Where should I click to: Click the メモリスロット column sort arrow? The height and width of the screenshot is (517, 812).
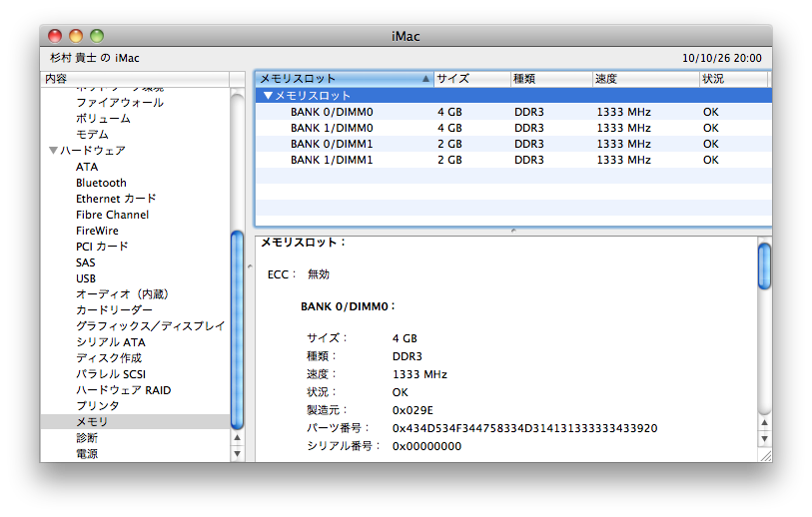[x=426, y=79]
